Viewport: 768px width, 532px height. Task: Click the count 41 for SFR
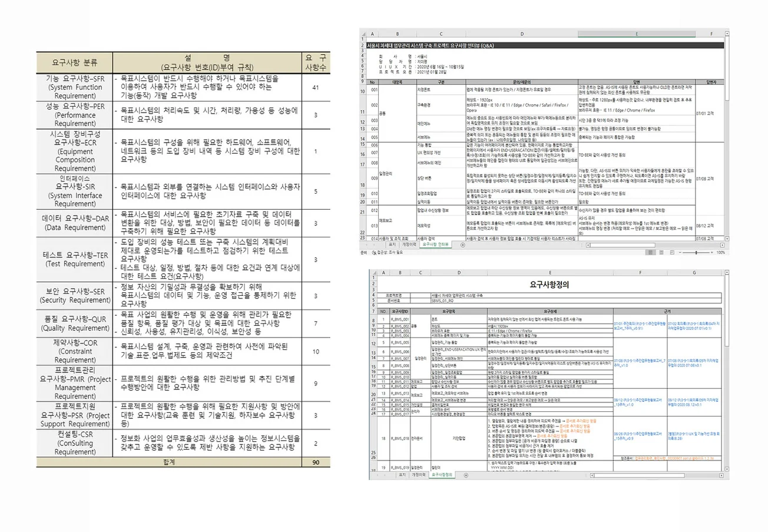coord(316,87)
